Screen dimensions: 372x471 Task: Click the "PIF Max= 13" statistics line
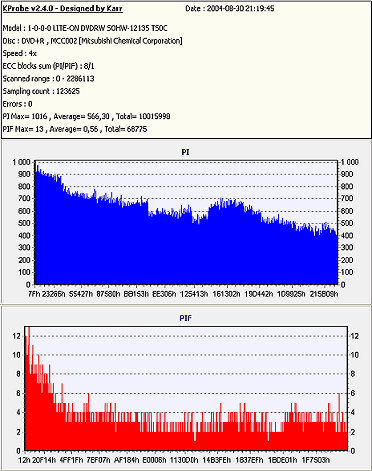coord(75,129)
